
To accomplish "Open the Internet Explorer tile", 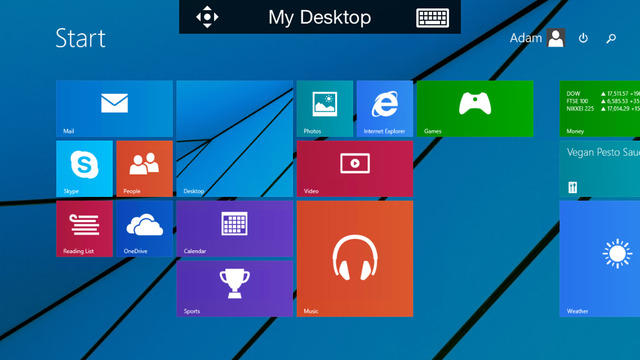I will coord(385,109).
